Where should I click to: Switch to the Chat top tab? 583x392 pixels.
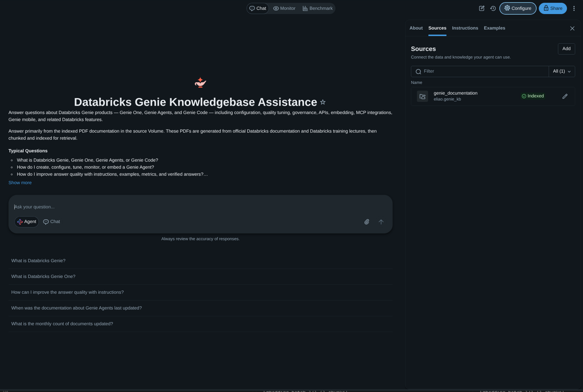258,8
